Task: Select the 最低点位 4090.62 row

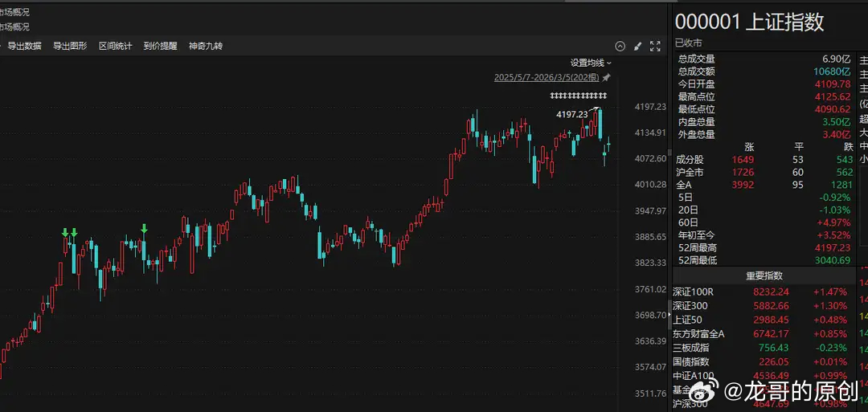Action: (x=764, y=109)
